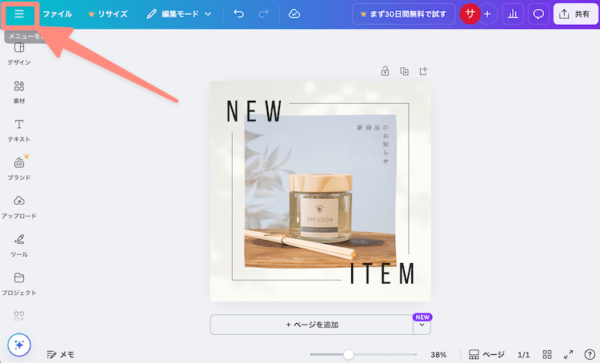Duplicate the page with copy icon
The width and height of the screenshot is (600, 363).
(404, 71)
